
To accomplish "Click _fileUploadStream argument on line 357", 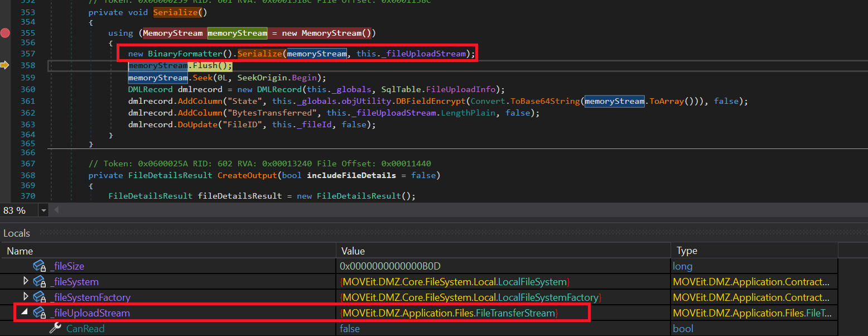I will [x=423, y=54].
